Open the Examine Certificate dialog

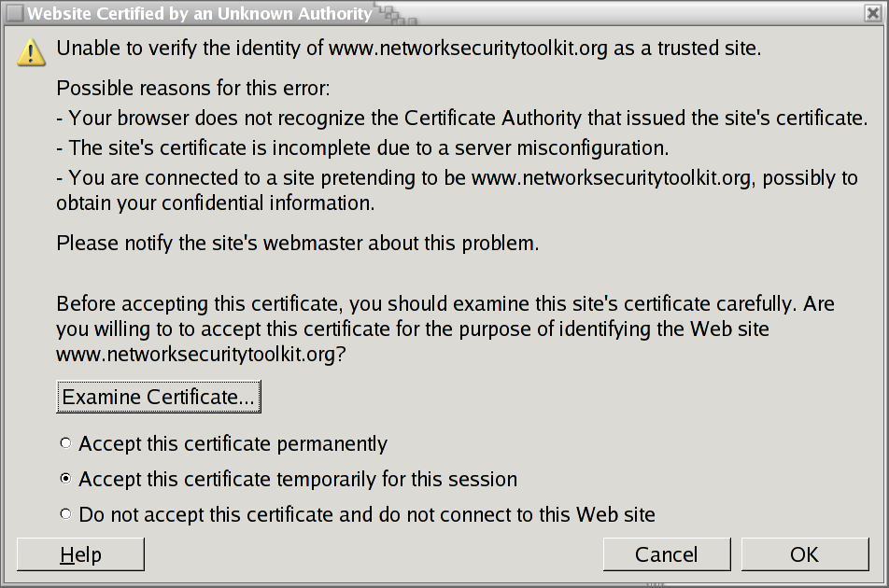(x=158, y=396)
